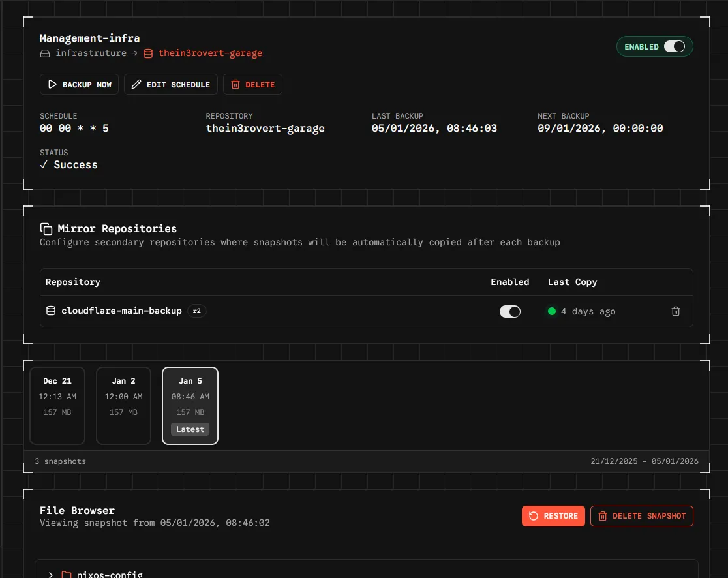Click the r2 badge on cloudflare-main-backup
The image size is (728, 578).
pyautogui.click(x=197, y=311)
